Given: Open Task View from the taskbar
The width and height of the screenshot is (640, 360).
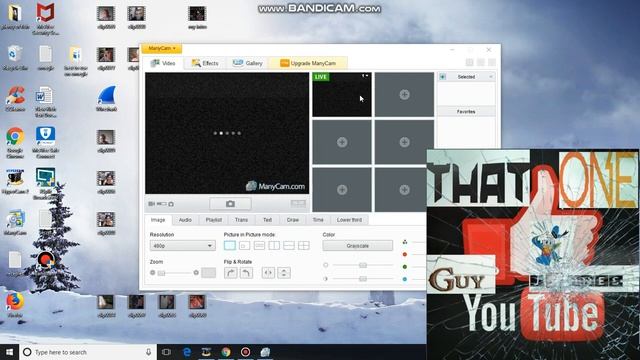Looking at the screenshot, I should tap(166, 352).
